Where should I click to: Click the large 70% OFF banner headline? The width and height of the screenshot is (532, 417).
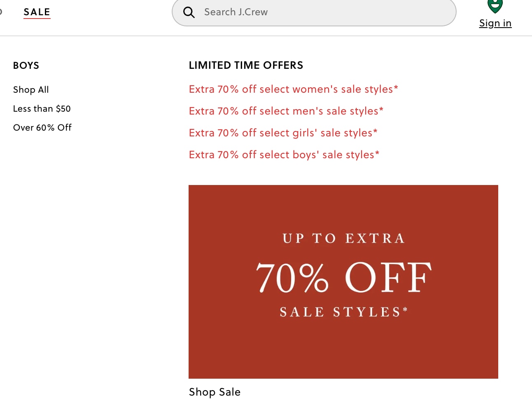[344, 278]
